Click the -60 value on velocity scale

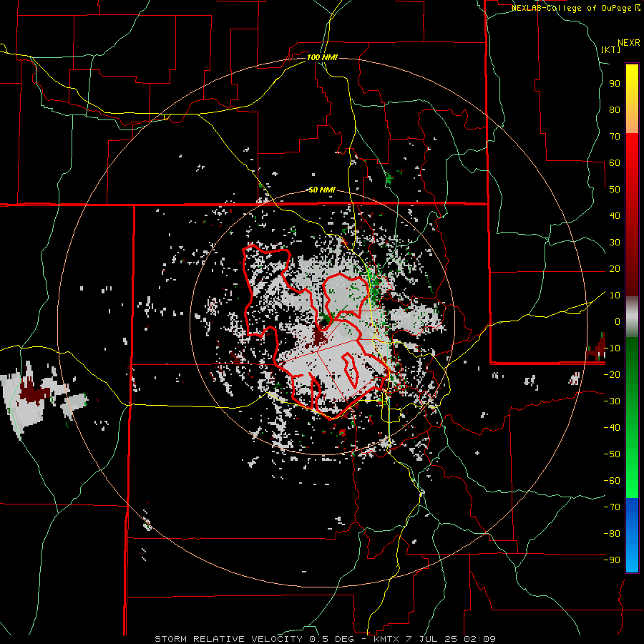pos(612,481)
